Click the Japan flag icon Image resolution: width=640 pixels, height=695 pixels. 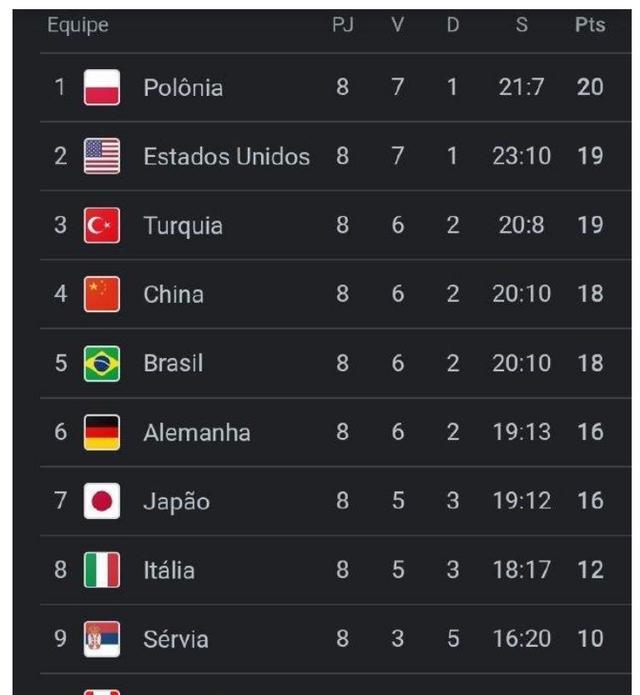101,501
